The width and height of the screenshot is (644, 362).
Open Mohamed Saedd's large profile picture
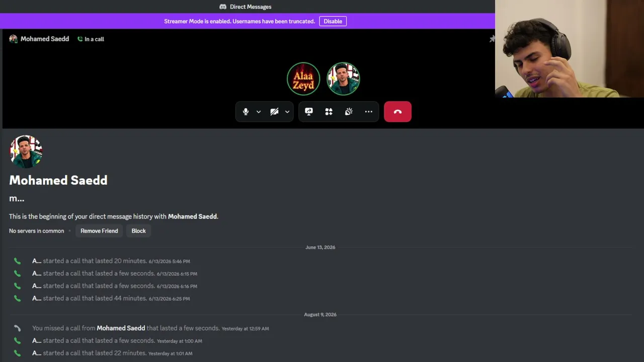[x=26, y=151]
